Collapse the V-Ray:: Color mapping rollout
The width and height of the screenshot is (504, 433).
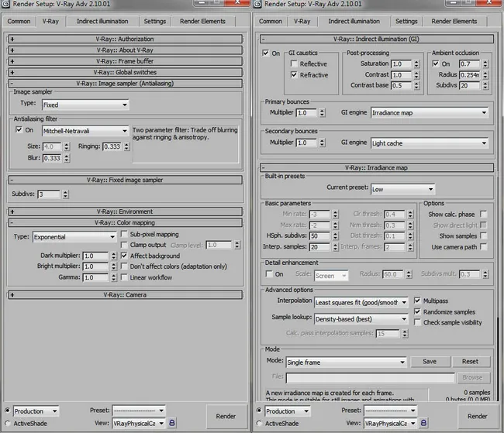(126, 222)
